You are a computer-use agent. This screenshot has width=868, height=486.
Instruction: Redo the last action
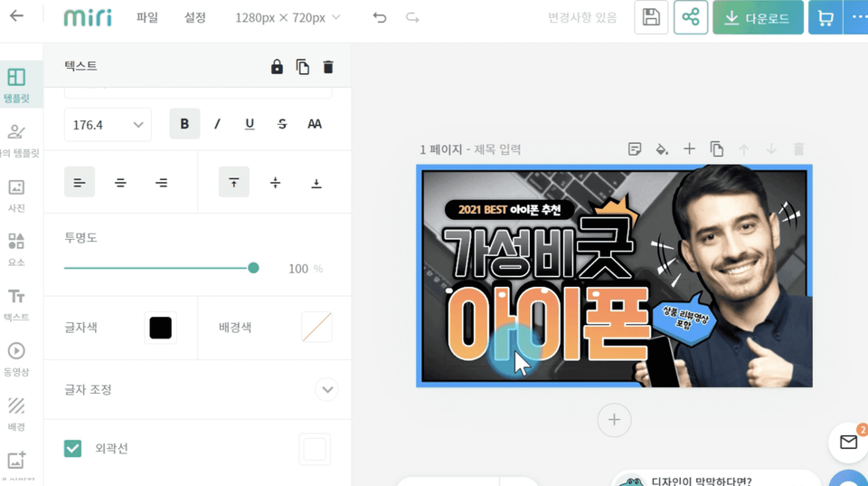click(412, 18)
